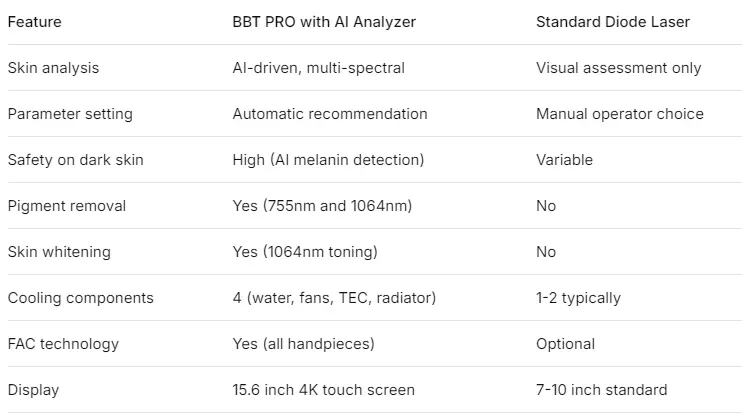Select Visual assessment only cell
The height and width of the screenshot is (413, 742).
[618, 68]
